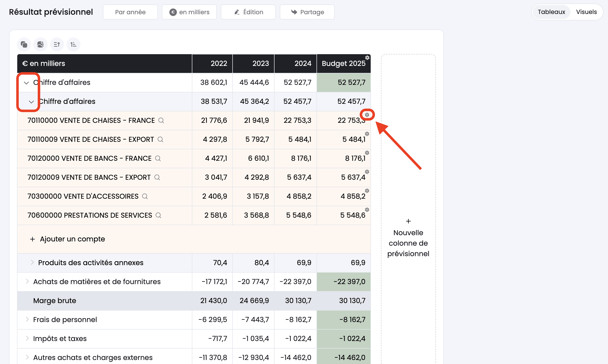
Task: Collapse the nested Chiffre d'affaires sub-row
Action: pos(31,102)
